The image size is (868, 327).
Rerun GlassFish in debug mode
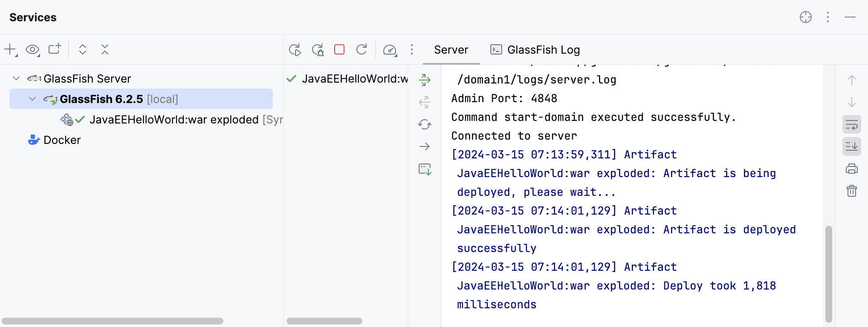pos(318,50)
